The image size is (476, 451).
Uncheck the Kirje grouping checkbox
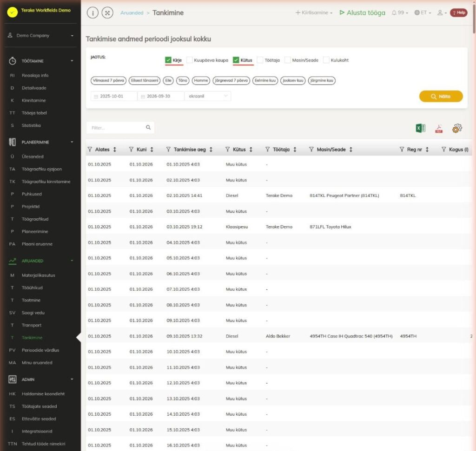[168, 60]
